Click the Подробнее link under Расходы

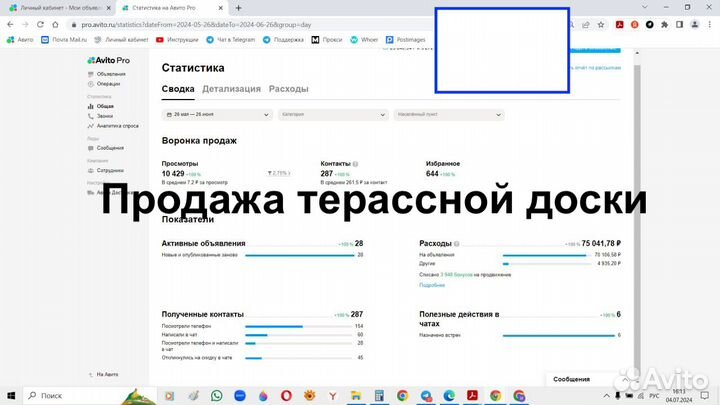tap(432, 285)
